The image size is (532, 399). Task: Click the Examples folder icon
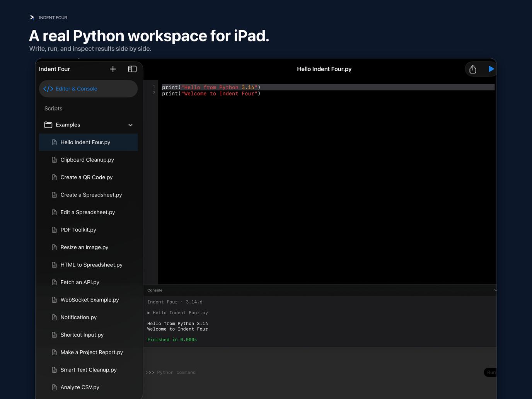click(x=48, y=124)
